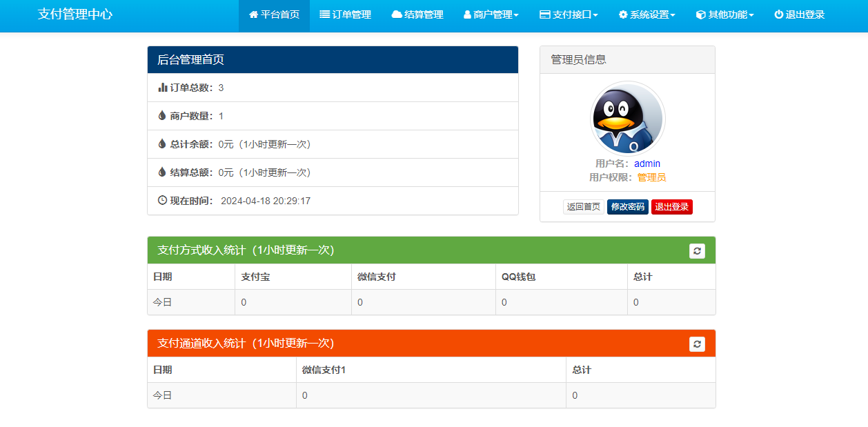Click the home icon beside 平台首页

253,14
